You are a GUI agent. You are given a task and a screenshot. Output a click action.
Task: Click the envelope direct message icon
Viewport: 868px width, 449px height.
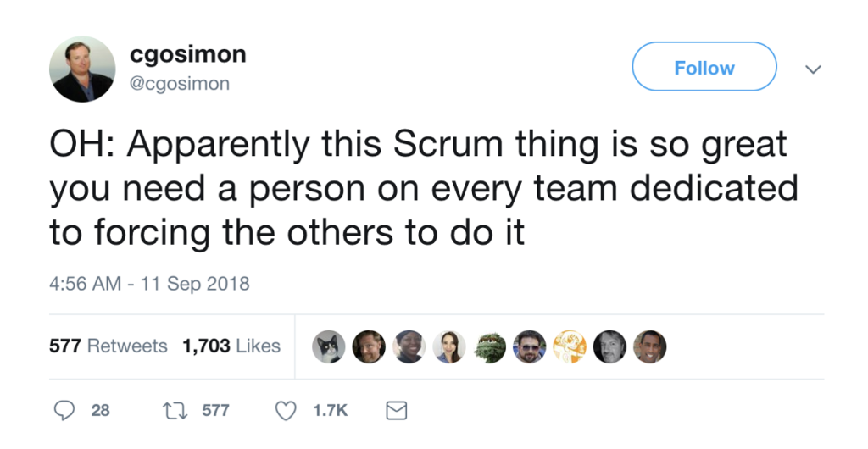click(x=396, y=410)
